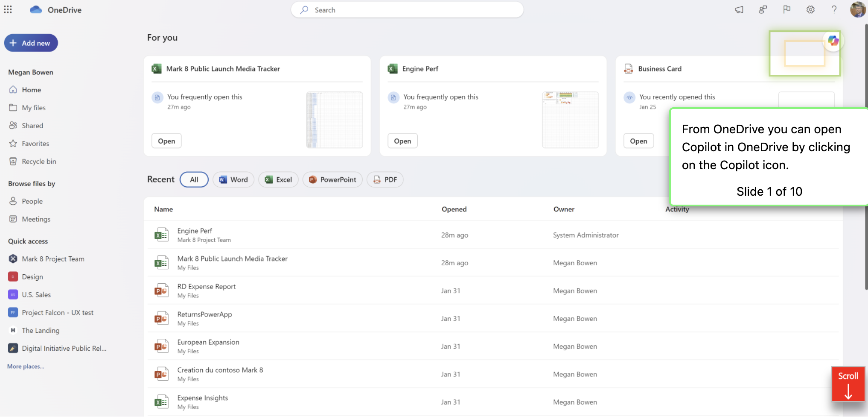The width and height of the screenshot is (868, 417).
Task: Filter recent files by PowerPoint
Action: click(332, 179)
